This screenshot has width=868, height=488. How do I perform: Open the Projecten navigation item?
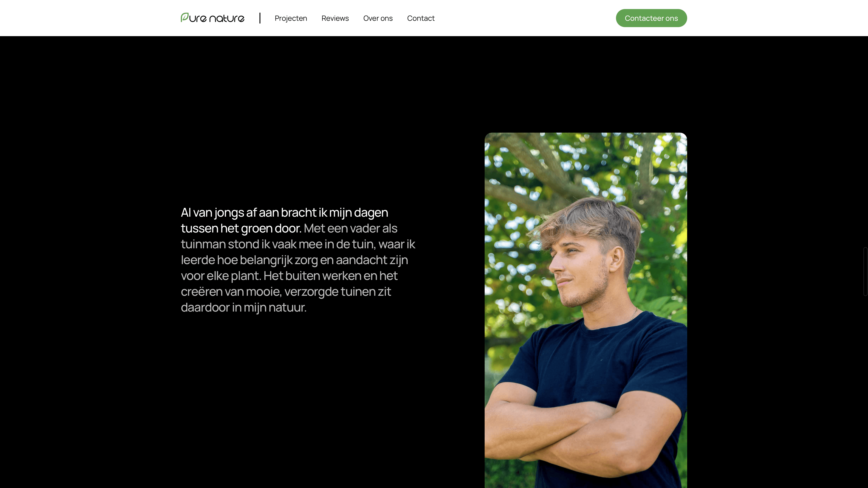[x=291, y=18]
